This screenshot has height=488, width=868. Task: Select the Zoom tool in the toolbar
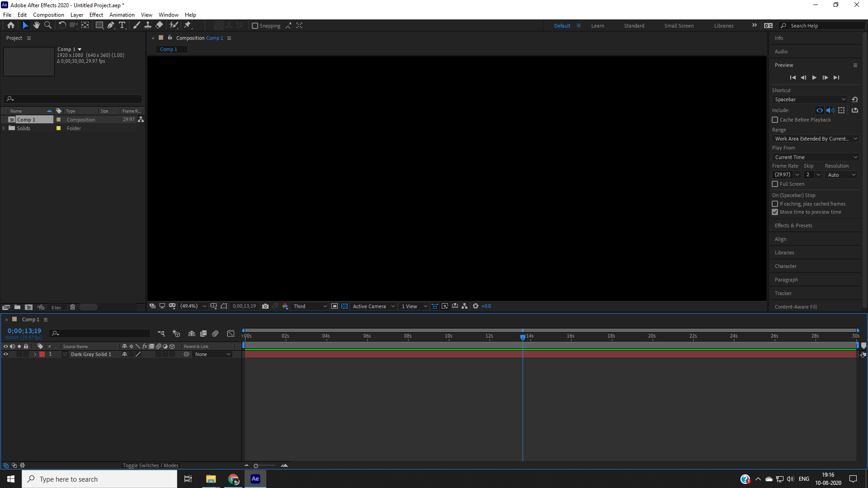coord(47,25)
